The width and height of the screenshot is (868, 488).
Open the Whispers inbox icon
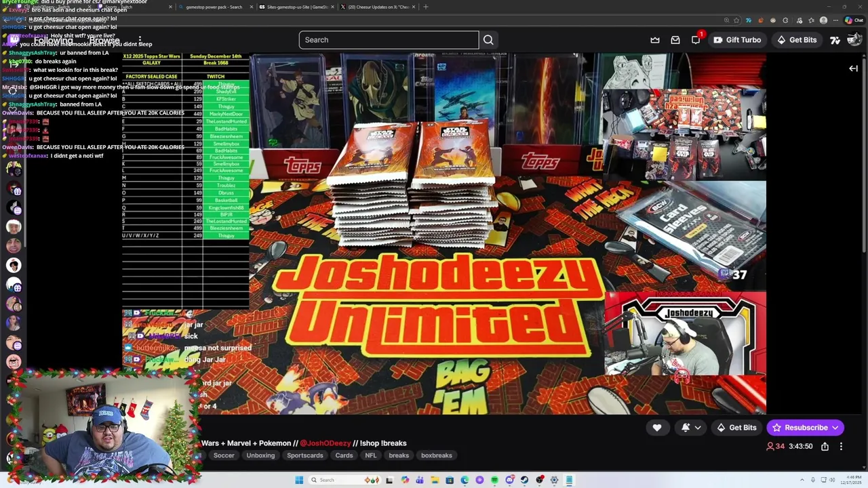tap(675, 40)
